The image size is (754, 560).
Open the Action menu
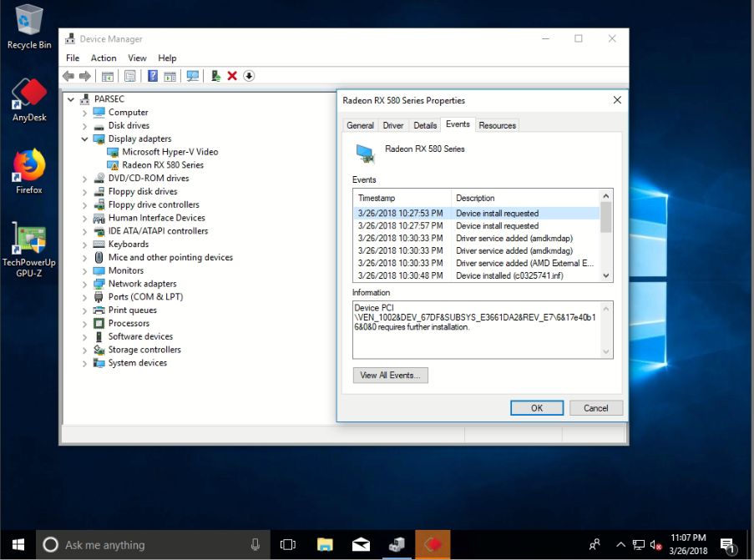pyautogui.click(x=104, y=58)
